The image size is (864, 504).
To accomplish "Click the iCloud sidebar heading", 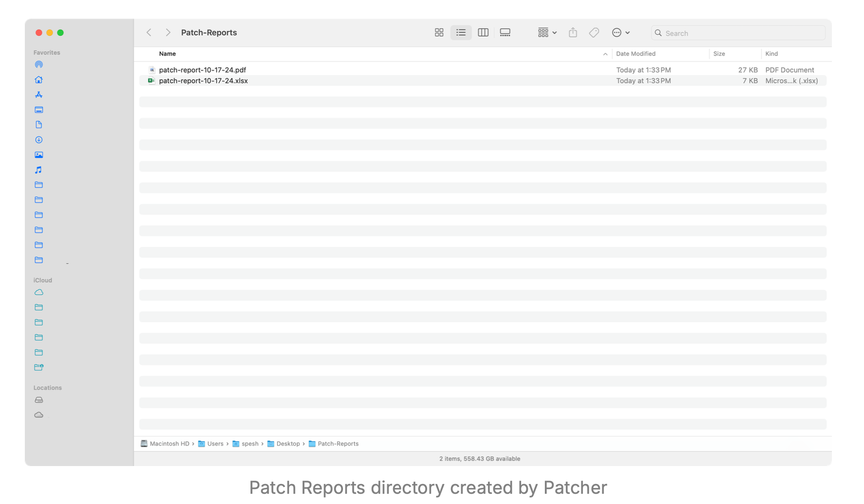I will [x=43, y=280].
